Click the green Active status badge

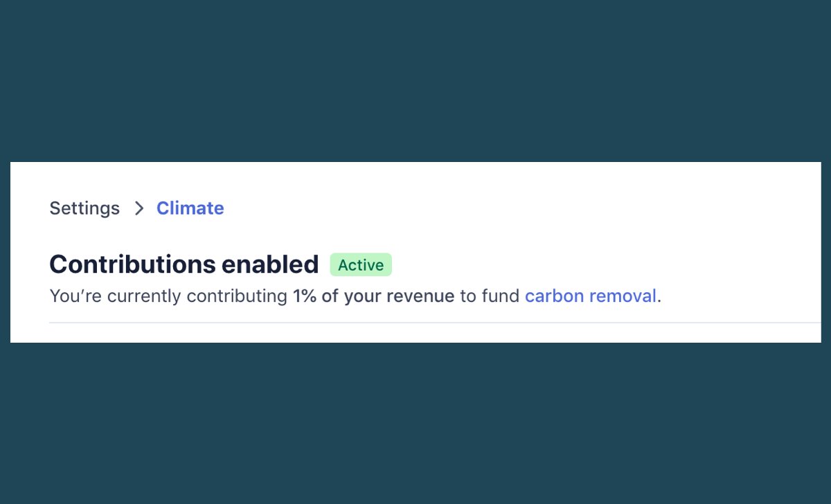pyautogui.click(x=361, y=265)
